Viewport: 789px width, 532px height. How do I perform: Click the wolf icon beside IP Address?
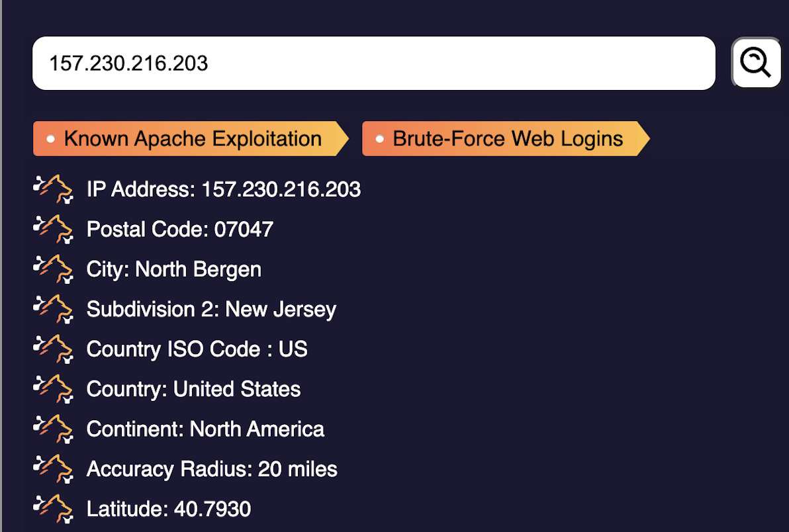point(53,190)
